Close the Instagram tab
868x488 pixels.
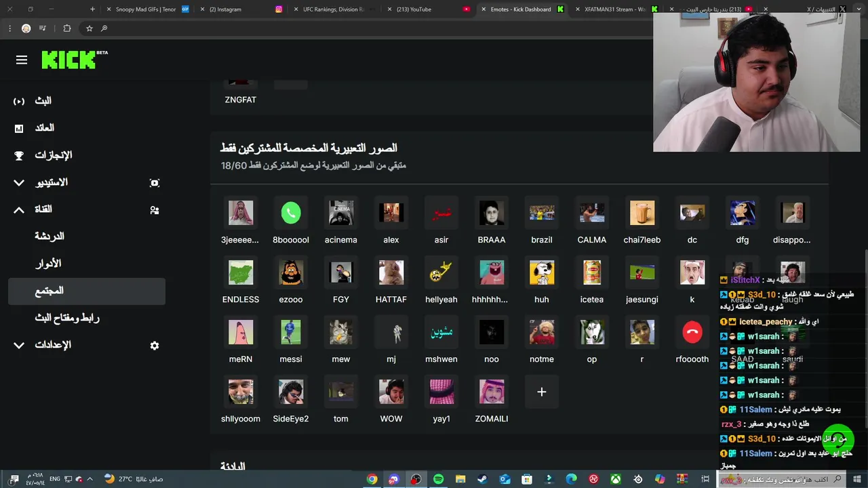(203, 9)
